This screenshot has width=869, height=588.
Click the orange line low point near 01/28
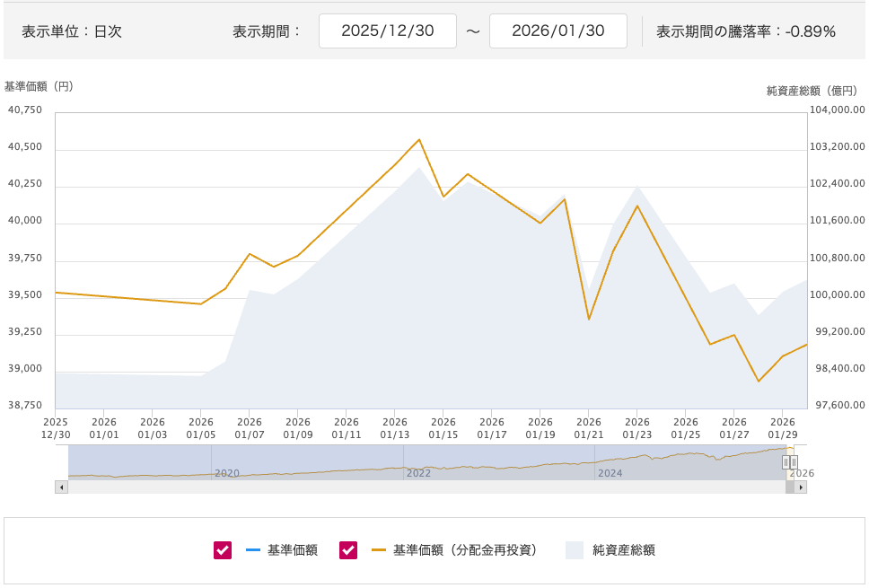click(x=759, y=382)
